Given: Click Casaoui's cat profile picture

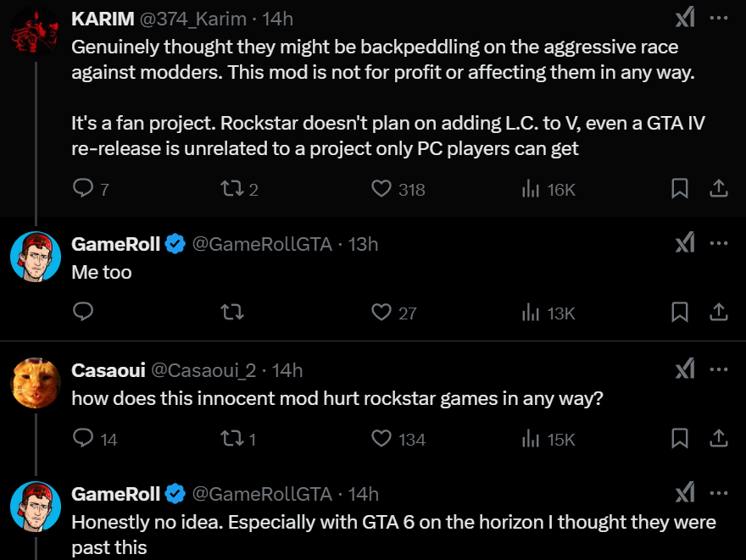Looking at the screenshot, I should coord(36,383).
